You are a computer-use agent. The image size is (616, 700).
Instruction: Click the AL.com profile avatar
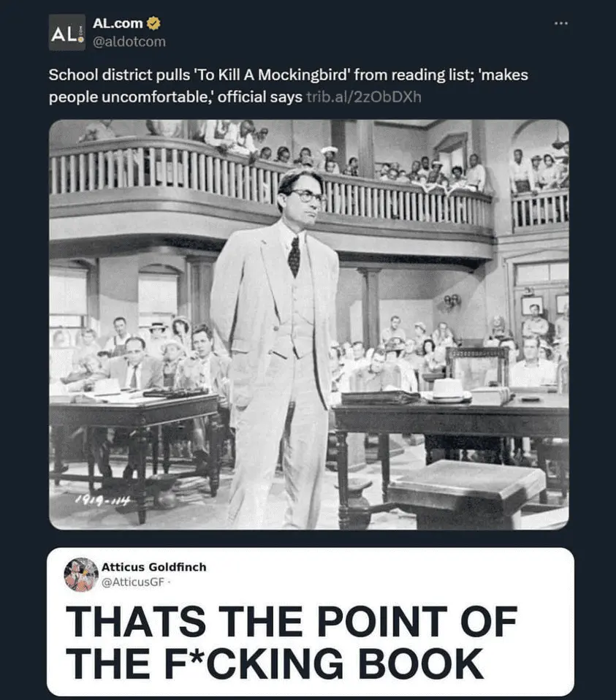pos(66,33)
